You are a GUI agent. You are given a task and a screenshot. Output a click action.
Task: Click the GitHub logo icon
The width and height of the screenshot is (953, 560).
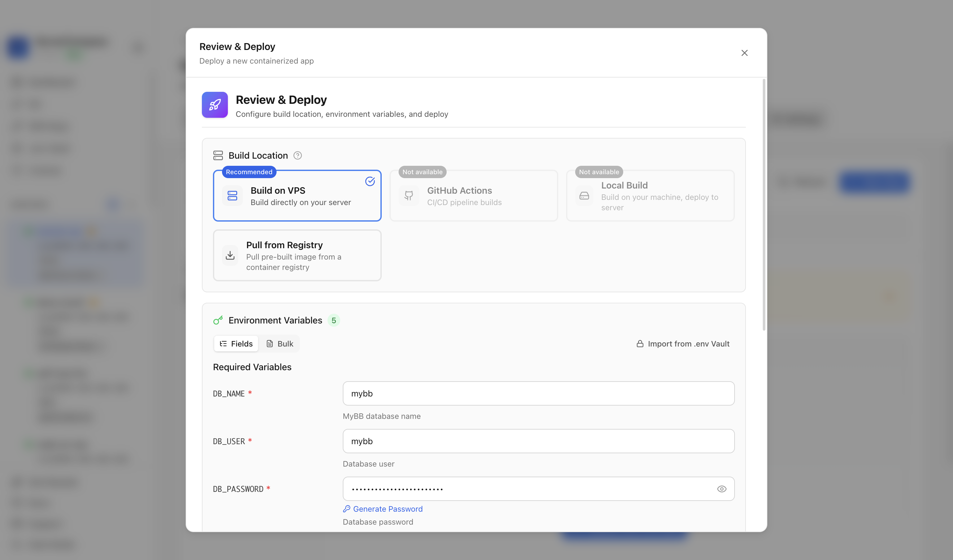(x=409, y=196)
